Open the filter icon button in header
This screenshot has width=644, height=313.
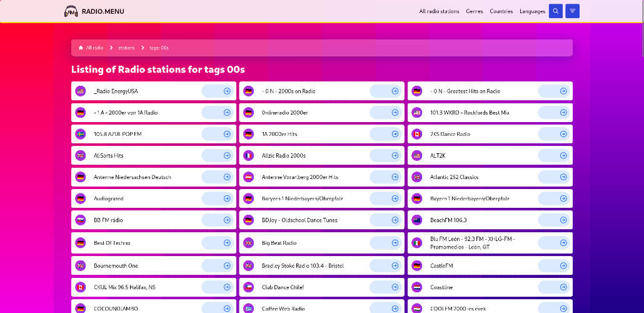[572, 11]
